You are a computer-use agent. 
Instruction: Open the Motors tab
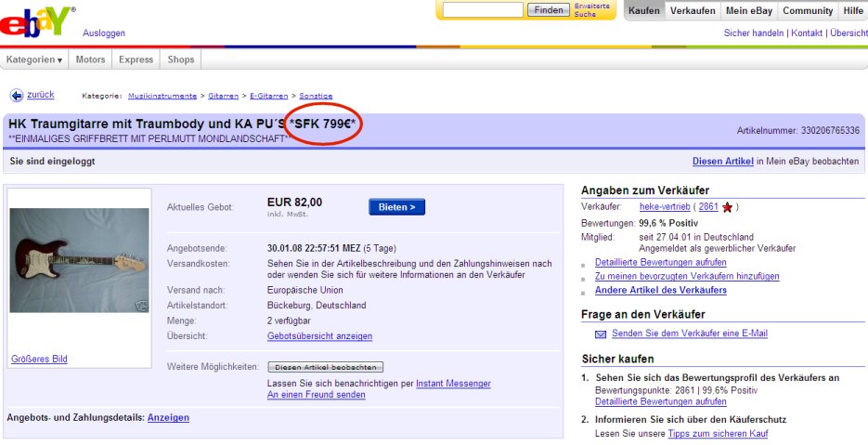click(x=90, y=59)
